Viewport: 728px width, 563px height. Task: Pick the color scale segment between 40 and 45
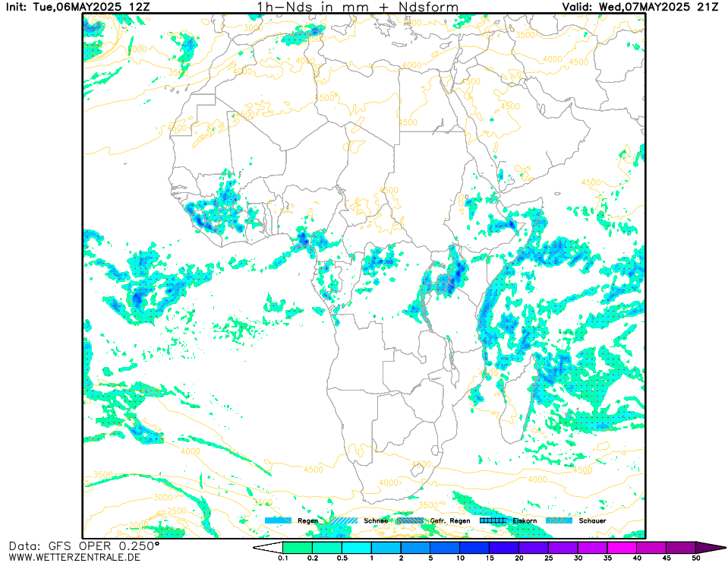coord(652,547)
